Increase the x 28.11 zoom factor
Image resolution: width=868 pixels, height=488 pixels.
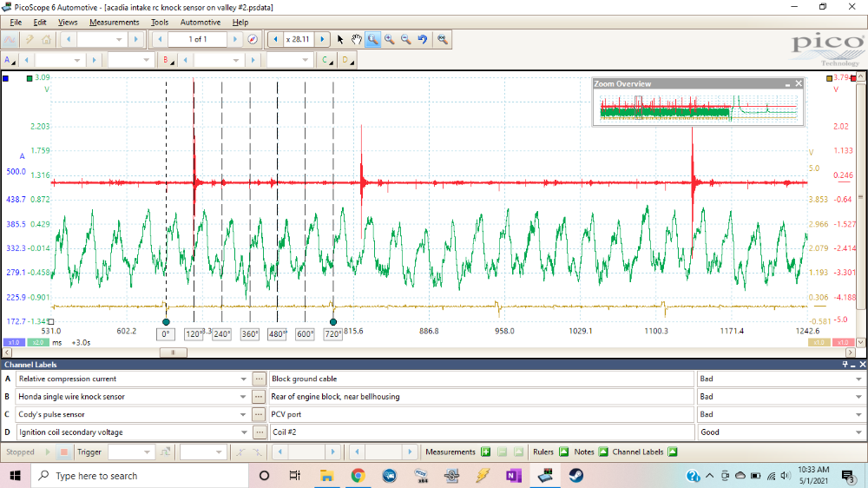pos(322,39)
